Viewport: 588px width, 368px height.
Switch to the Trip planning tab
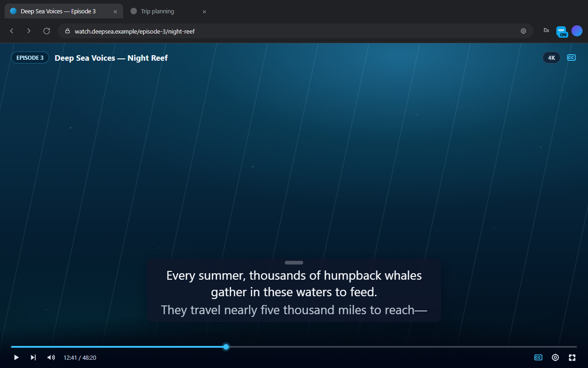(x=167, y=11)
